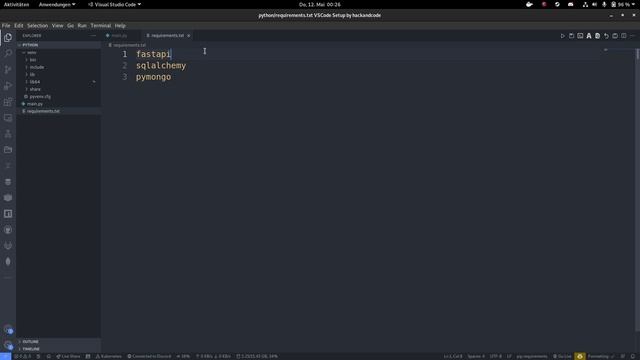
Task: Open the Remote Explorer view
Action: point(8,118)
